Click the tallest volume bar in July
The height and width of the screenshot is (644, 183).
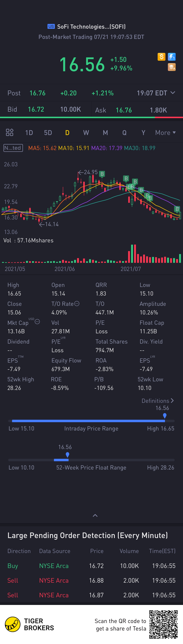pyautogui.click(x=135, y=254)
